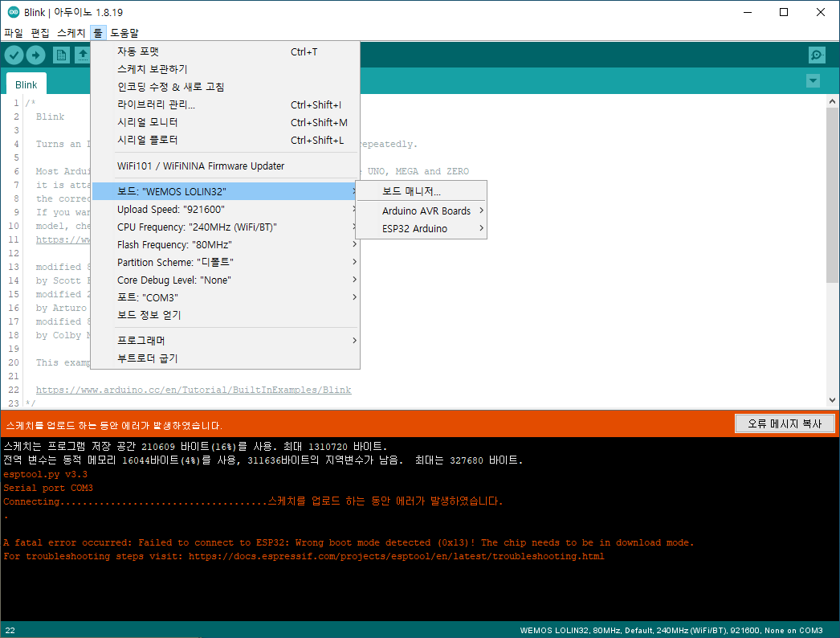Expand Partition Scheme: "디폴트" submenu
The image size is (840, 638).
pos(226,262)
